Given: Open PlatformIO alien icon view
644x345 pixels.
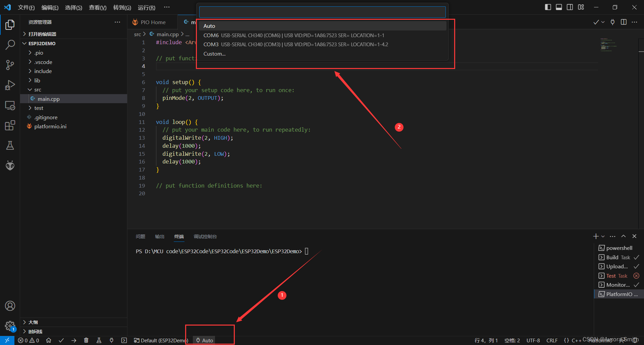Looking at the screenshot, I should [10, 165].
